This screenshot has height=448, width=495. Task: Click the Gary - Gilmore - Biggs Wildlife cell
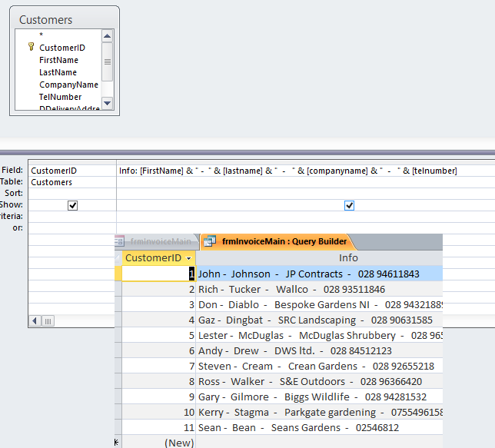pyautogui.click(x=319, y=397)
